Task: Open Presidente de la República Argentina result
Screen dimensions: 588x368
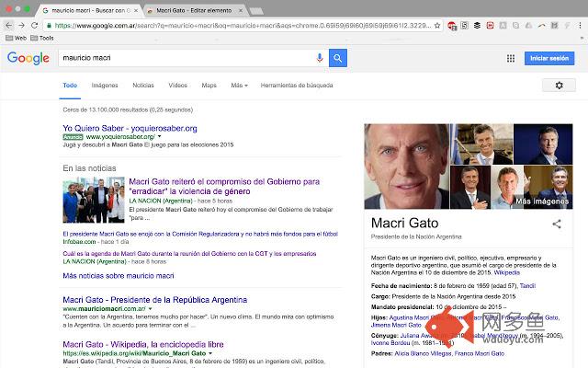Action: click(155, 300)
